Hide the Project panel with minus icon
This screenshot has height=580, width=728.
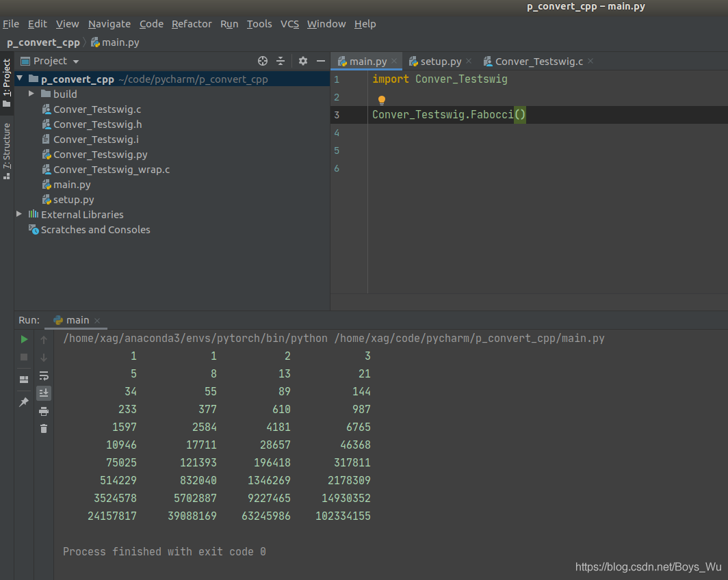coord(320,61)
